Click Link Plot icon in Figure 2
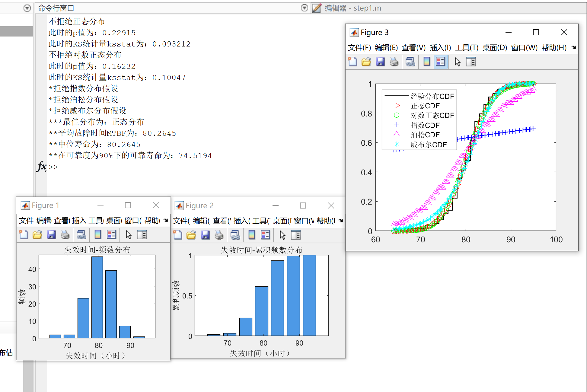 click(x=235, y=235)
